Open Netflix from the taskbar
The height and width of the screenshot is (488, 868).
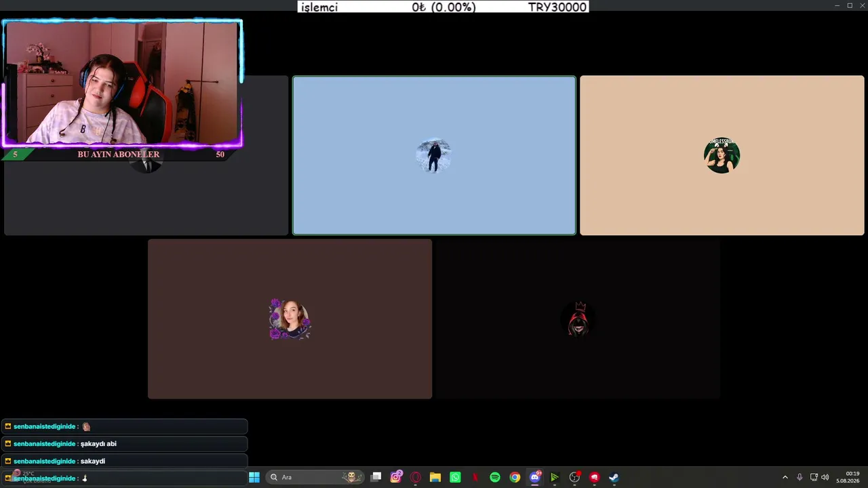[x=475, y=477]
